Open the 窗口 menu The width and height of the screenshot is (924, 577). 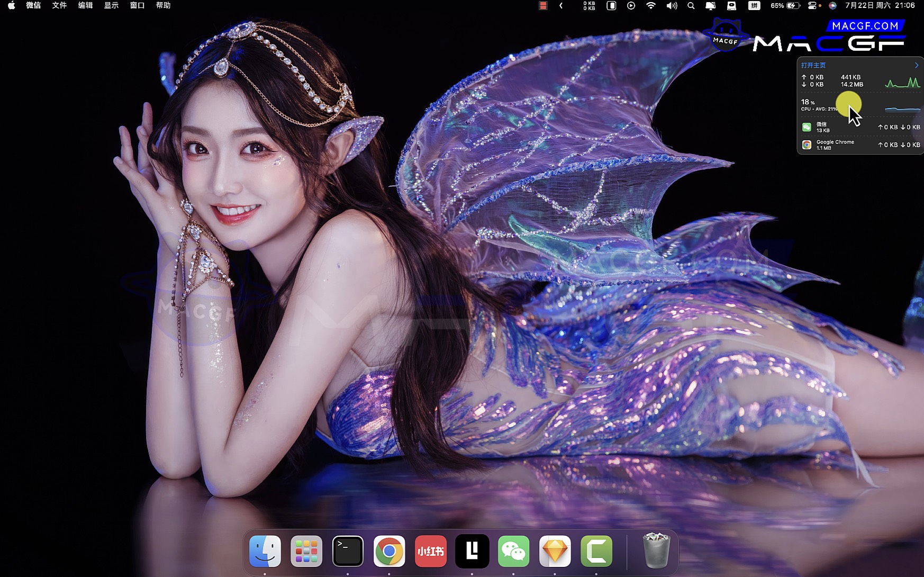[x=137, y=5]
